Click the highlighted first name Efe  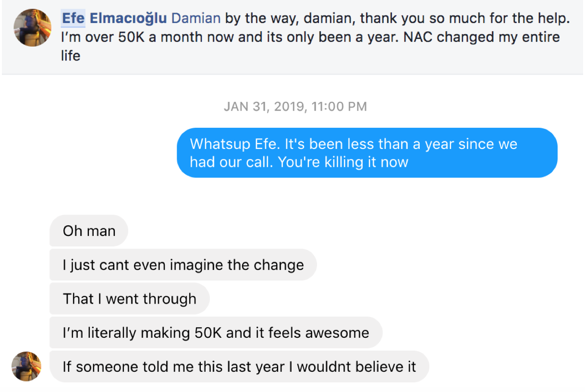[x=73, y=19]
